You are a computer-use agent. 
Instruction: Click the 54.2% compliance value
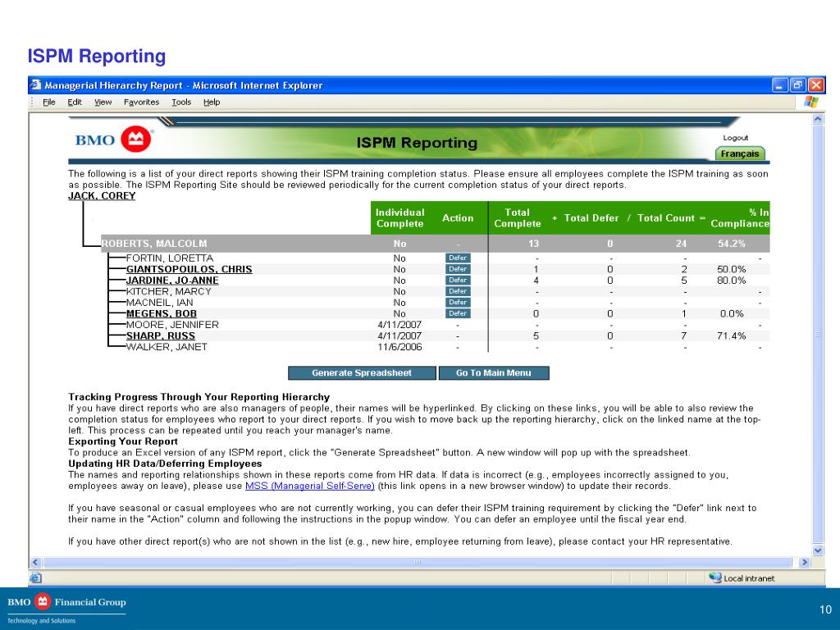[x=732, y=244]
